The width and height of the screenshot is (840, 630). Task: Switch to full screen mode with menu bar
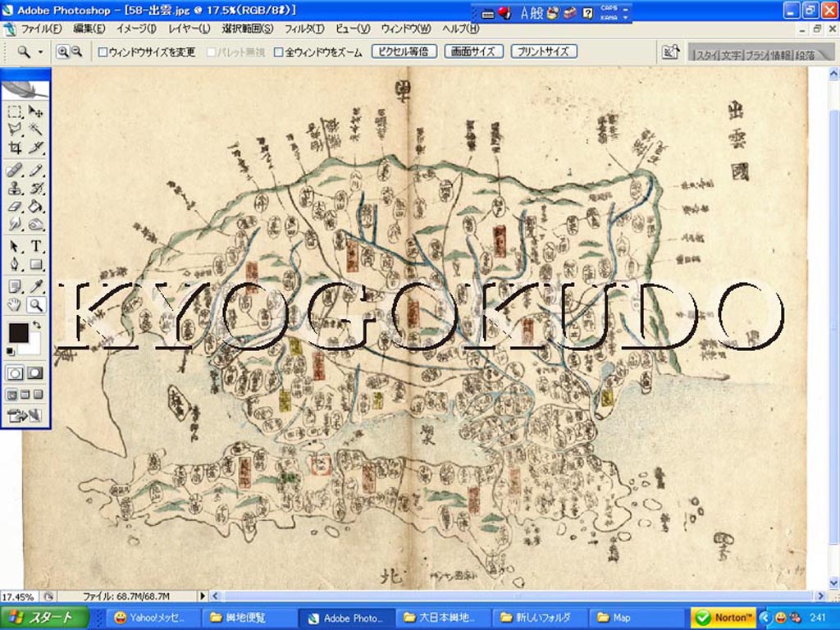(25, 395)
